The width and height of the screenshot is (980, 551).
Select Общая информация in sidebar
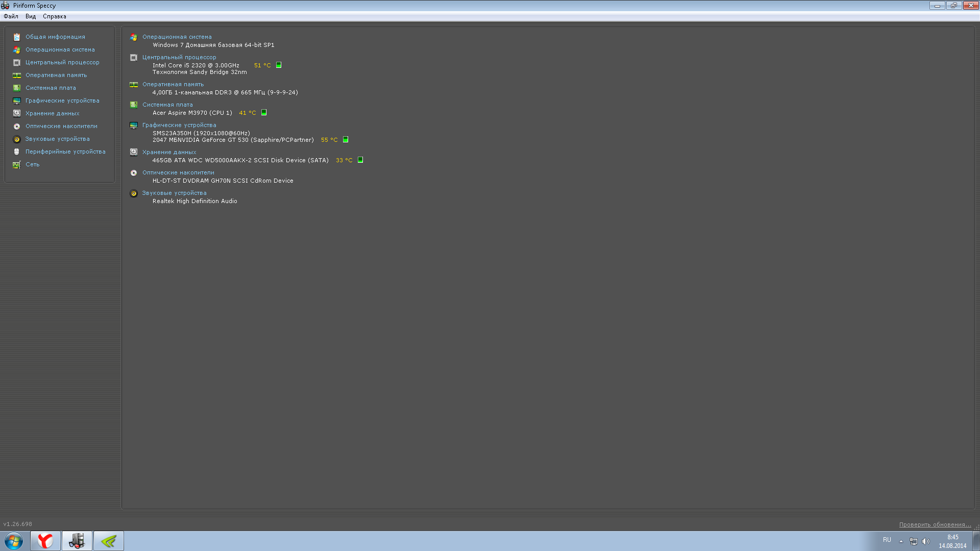[55, 37]
